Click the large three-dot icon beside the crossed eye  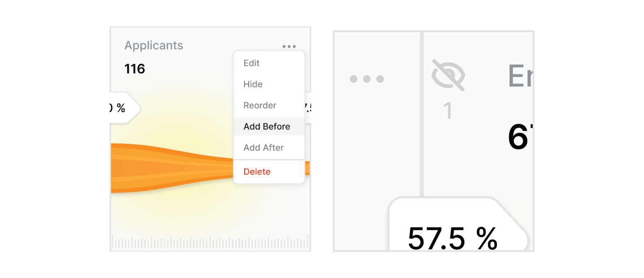pos(367,79)
